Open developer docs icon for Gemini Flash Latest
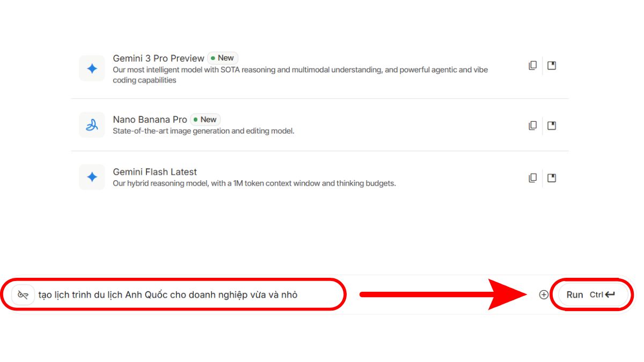This screenshot has width=644, height=362. pyautogui.click(x=552, y=178)
